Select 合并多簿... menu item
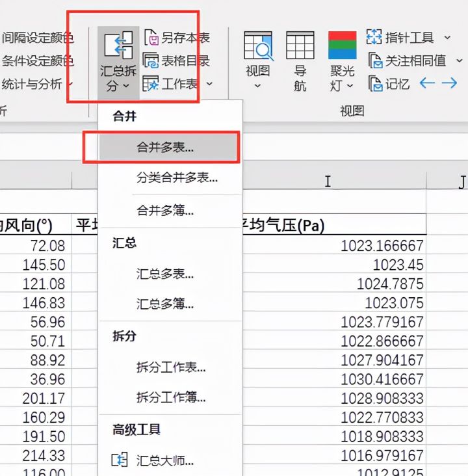The width and height of the screenshot is (468, 476). click(x=170, y=210)
